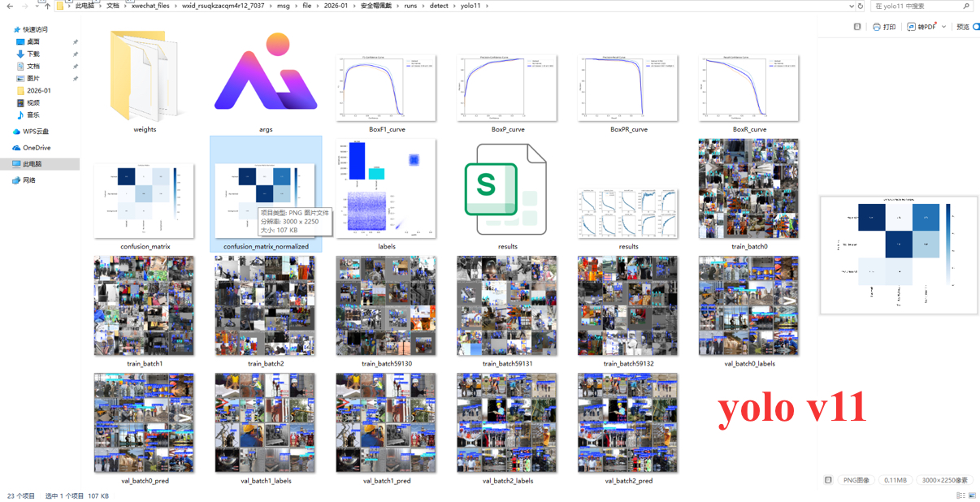980x502 pixels.
Task: Select BoxP_curve image thumbnail
Action: 507,89
